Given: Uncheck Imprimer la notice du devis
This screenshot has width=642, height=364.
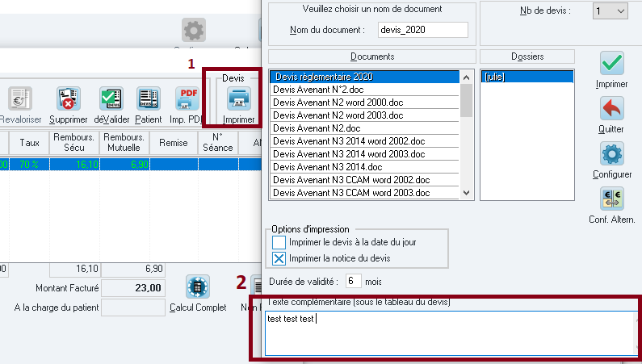Looking at the screenshot, I should 279,258.
